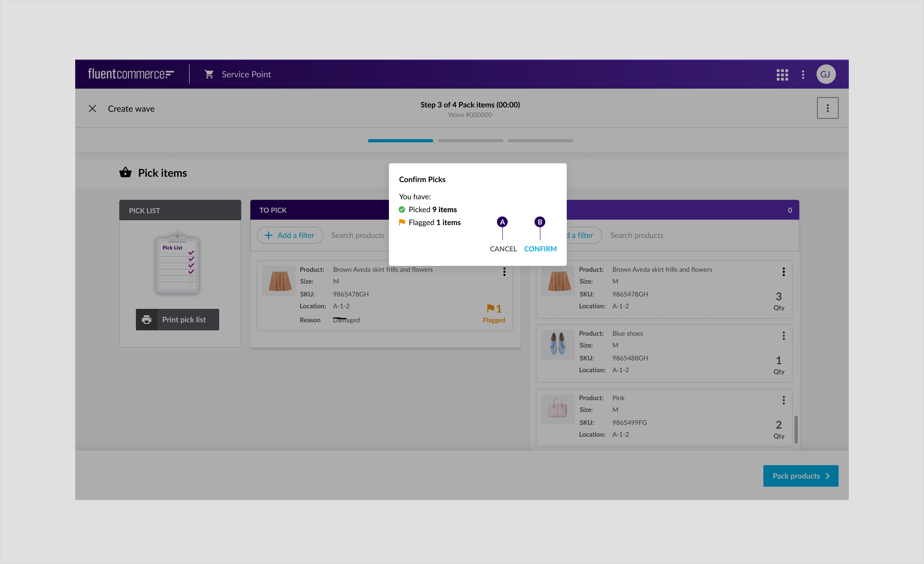Open kebab menu on flagged Brown Aveda skirt
The width and height of the screenshot is (924, 564).
504,272
